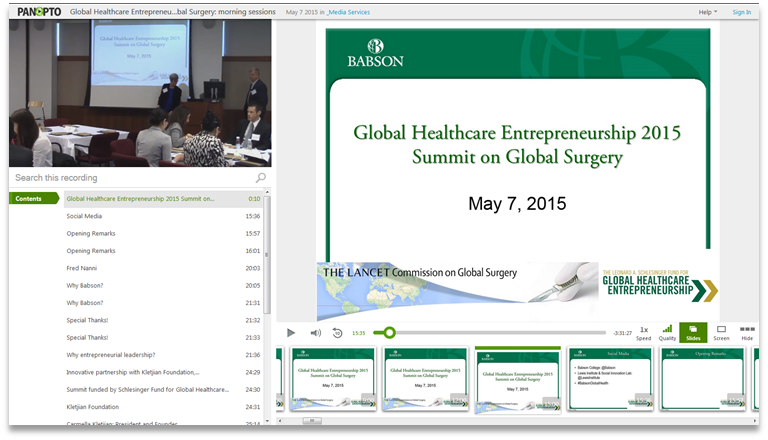This screenshot has height=440, width=768.
Task: Open the Help dropdown menu
Action: [707, 12]
